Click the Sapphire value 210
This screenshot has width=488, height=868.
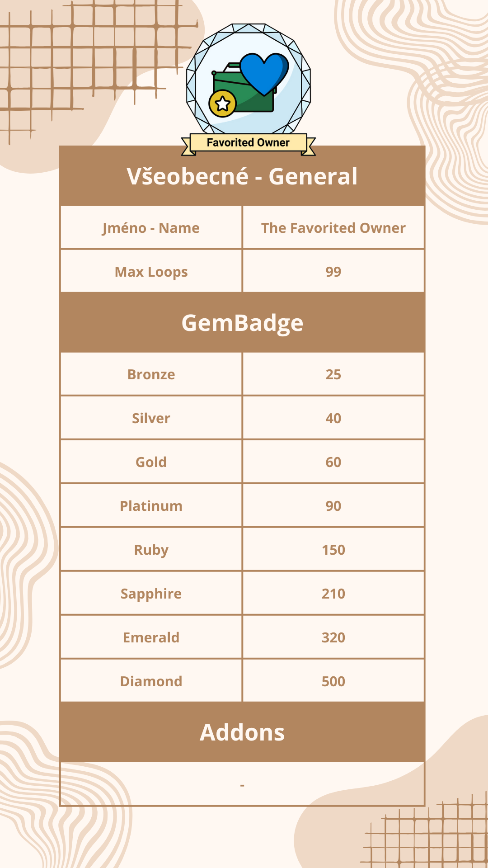coord(333,594)
